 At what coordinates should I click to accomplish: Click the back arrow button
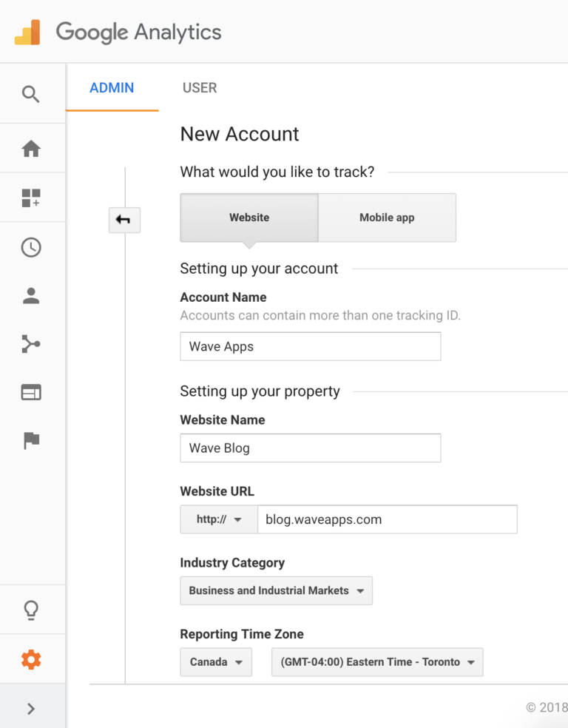tap(124, 220)
